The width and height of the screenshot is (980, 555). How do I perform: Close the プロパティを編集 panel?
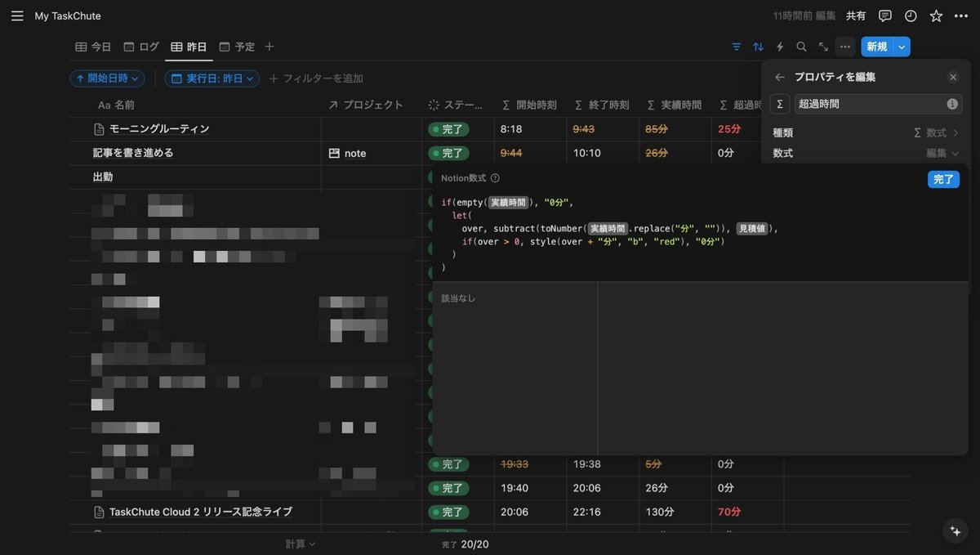coord(953,77)
